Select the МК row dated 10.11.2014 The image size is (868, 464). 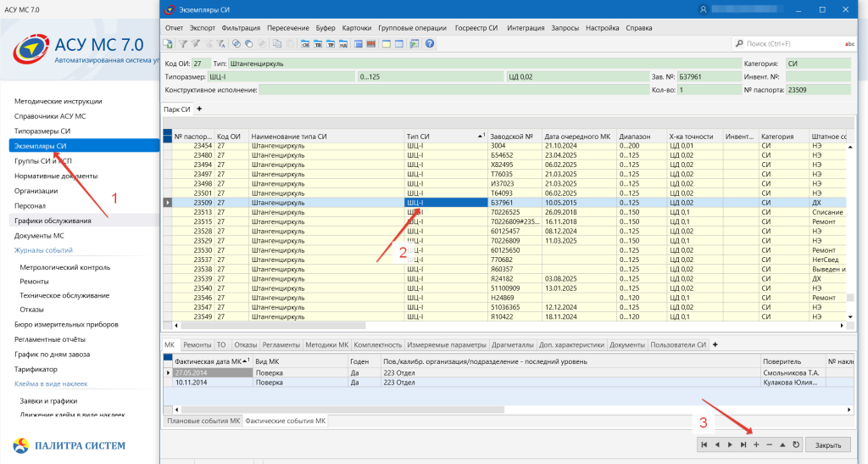[509, 383]
